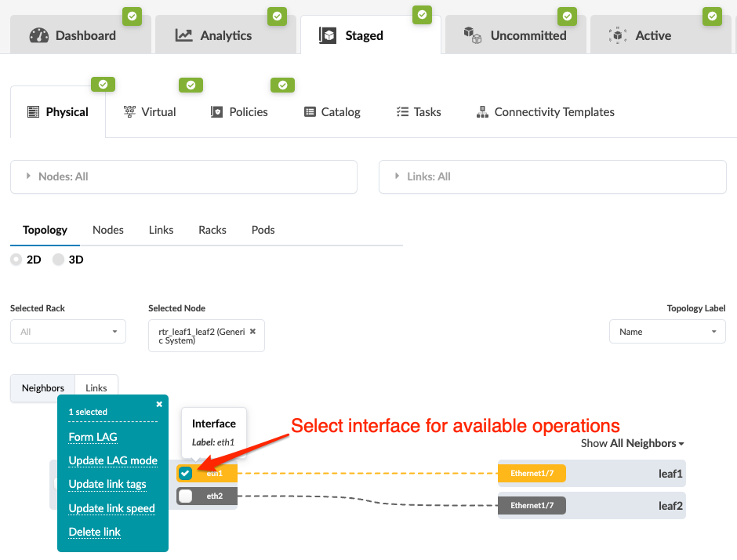Select the 3D topology radio button

click(58, 260)
